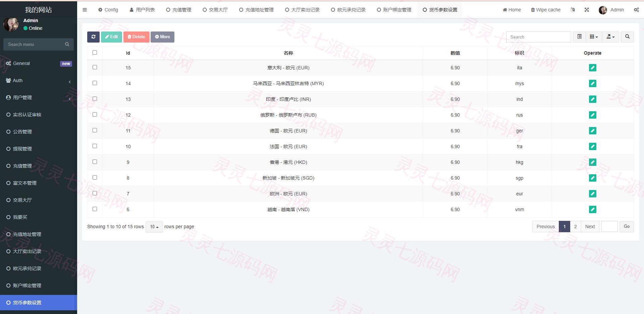Open the export data dropdown
The image size is (644, 314).
(x=610, y=37)
